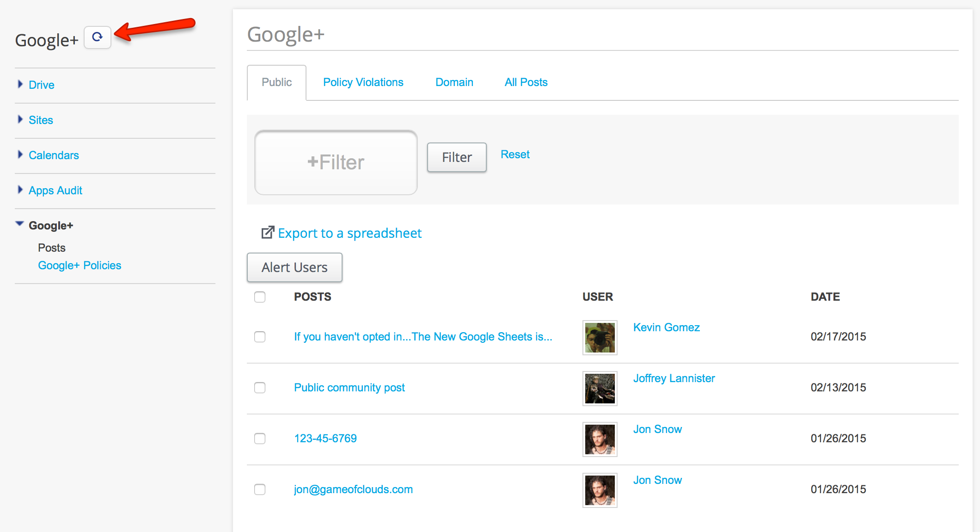Click the POSTS column header
Viewport: 980px width, 532px height.
(x=312, y=297)
